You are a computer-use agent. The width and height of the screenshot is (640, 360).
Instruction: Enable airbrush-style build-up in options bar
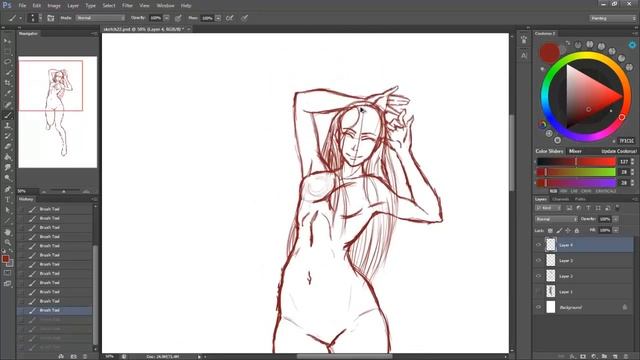[230, 18]
